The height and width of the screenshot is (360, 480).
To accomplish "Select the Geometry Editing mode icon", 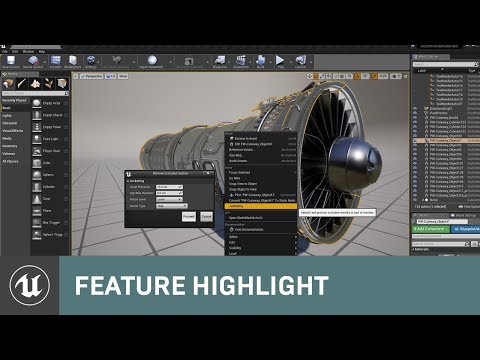I will click(x=62, y=83).
